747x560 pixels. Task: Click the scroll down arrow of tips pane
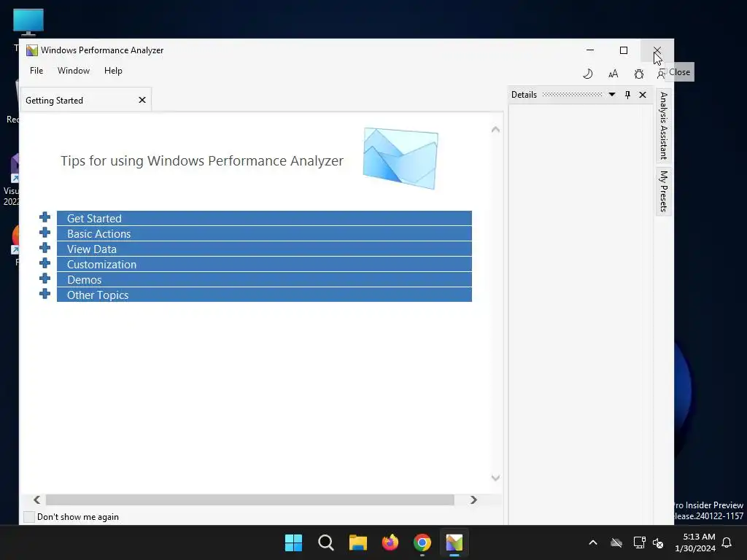(x=495, y=478)
